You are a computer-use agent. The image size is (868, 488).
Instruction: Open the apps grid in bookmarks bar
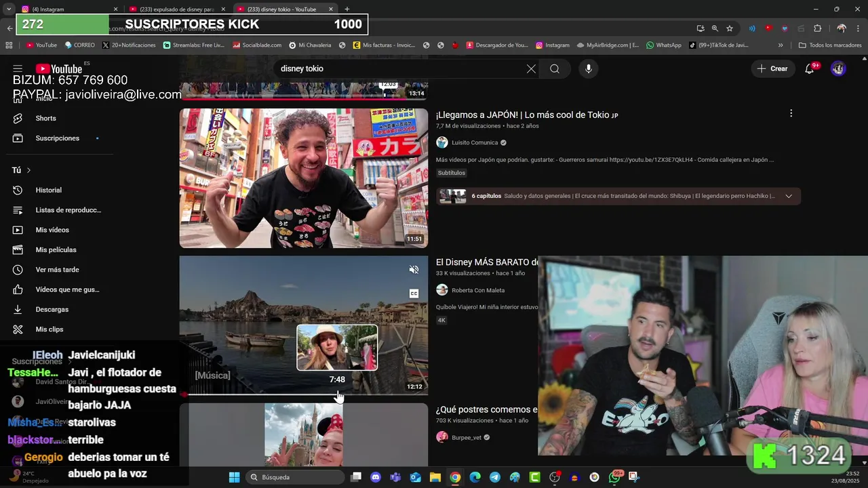click(9, 45)
